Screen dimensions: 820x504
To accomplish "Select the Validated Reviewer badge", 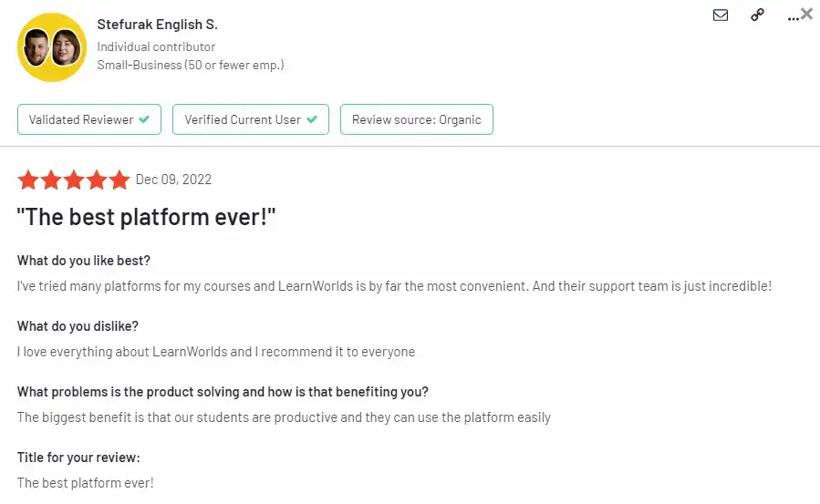I will click(88, 119).
